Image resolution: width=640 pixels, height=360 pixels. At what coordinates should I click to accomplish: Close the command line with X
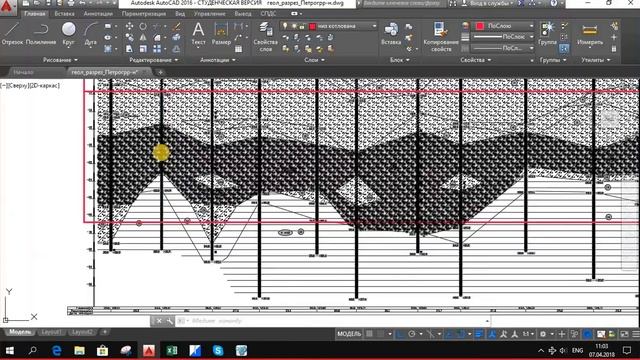tap(159, 321)
